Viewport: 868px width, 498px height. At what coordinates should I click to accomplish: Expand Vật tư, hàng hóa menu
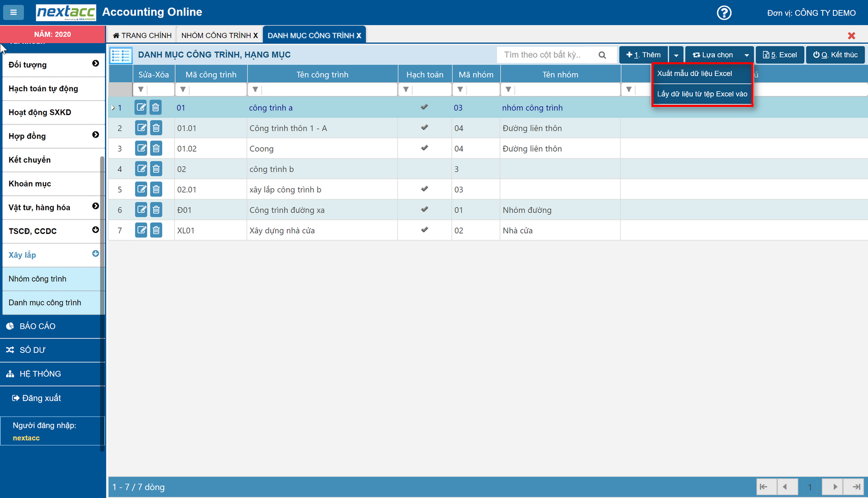(x=95, y=206)
